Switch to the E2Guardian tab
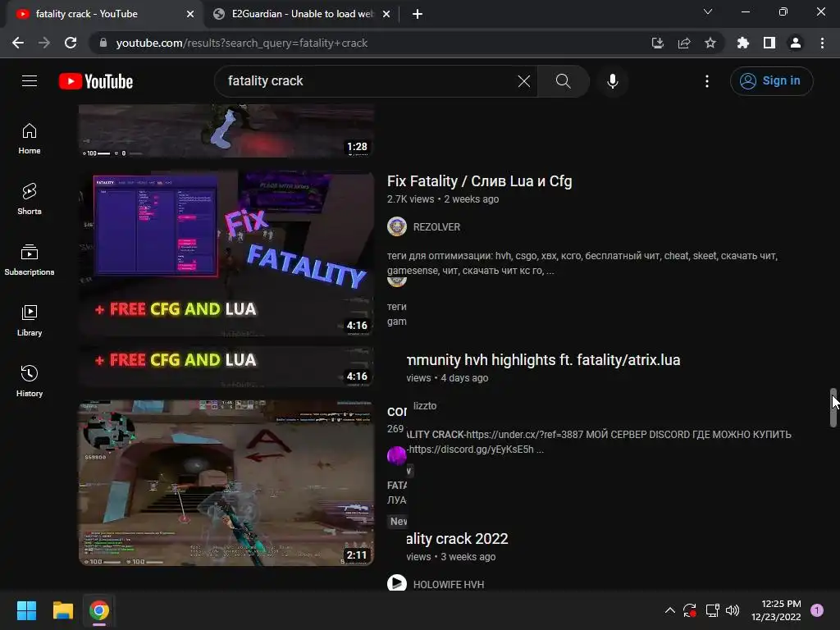840x630 pixels. [x=302, y=14]
